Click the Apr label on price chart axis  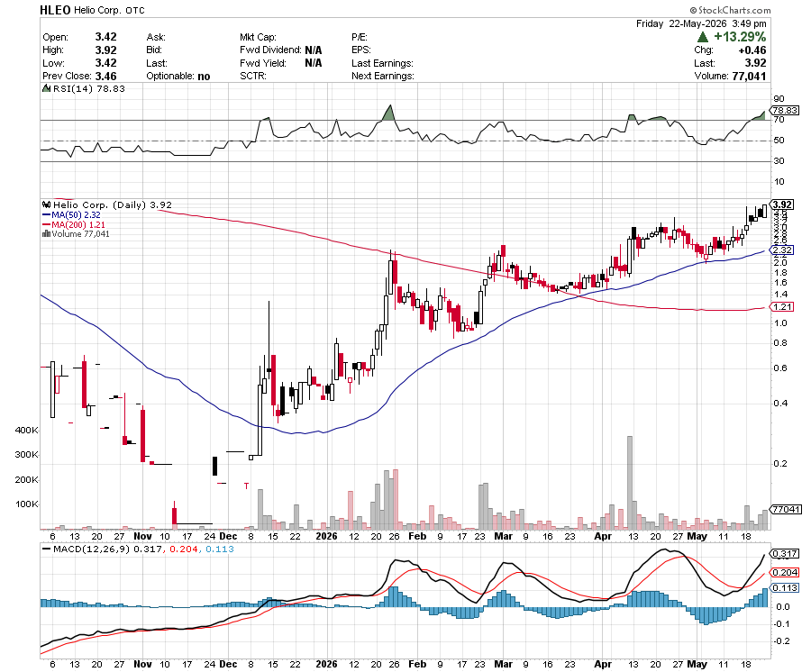pos(603,536)
